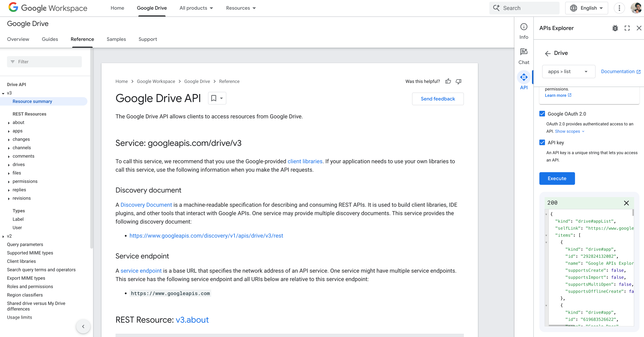Select the Reference tab
The height and width of the screenshot is (337, 644).
tap(82, 39)
